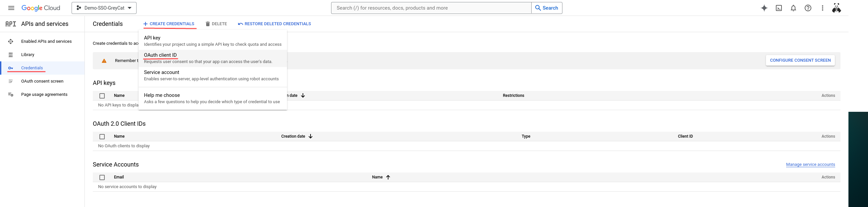Viewport: 868px width, 207px height.
Task: Sort OAuth clients by Creation date arrow
Action: 311,136
